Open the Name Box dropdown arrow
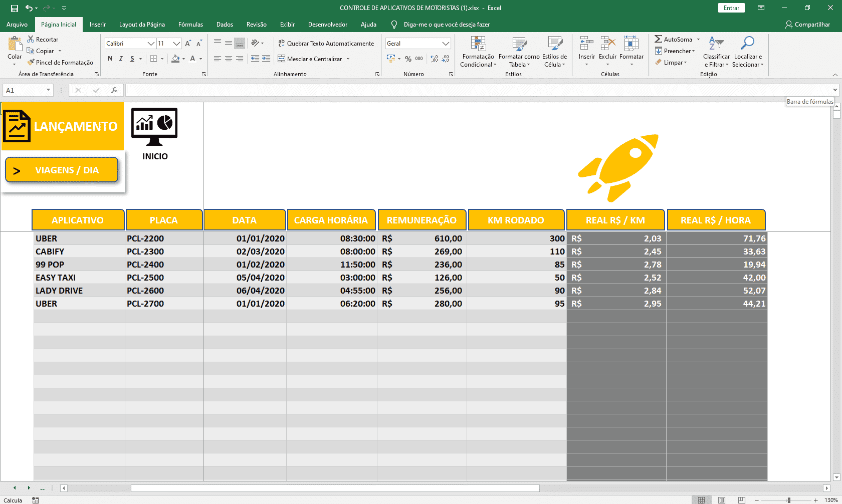 (x=48, y=90)
